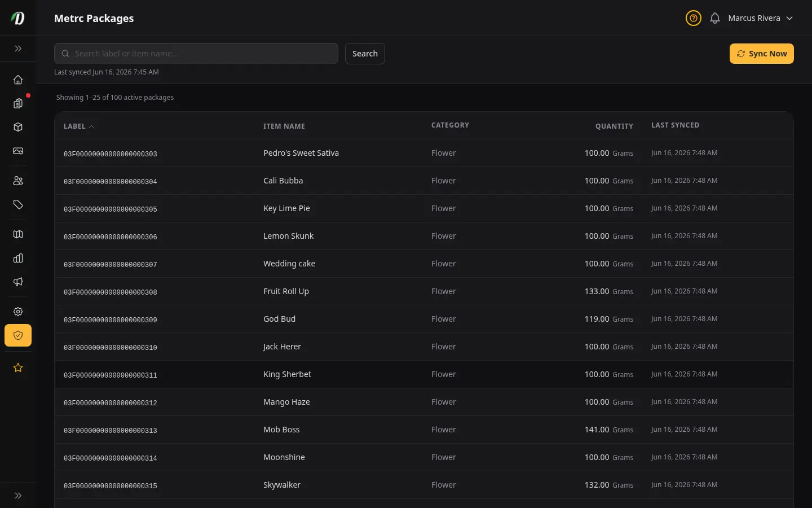Click the Flower category in God Bud row
This screenshot has width=812, height=508.
point(443,319)
